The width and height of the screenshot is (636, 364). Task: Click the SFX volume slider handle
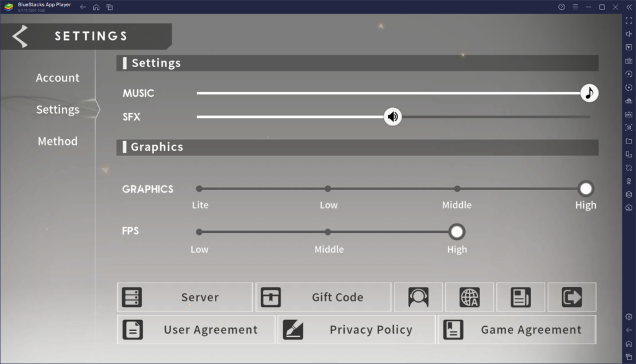tap(393, 116)
